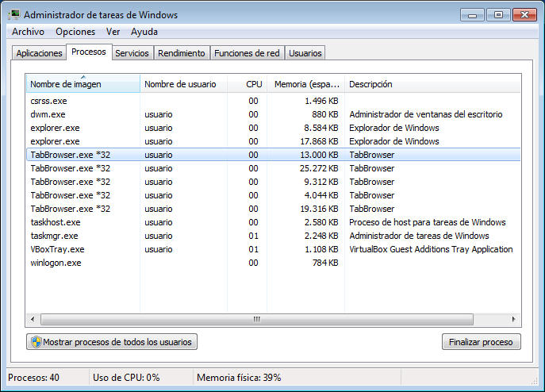
Task: Click the Uso de CPU: 0% status
Action: click(x=126, y=378)
